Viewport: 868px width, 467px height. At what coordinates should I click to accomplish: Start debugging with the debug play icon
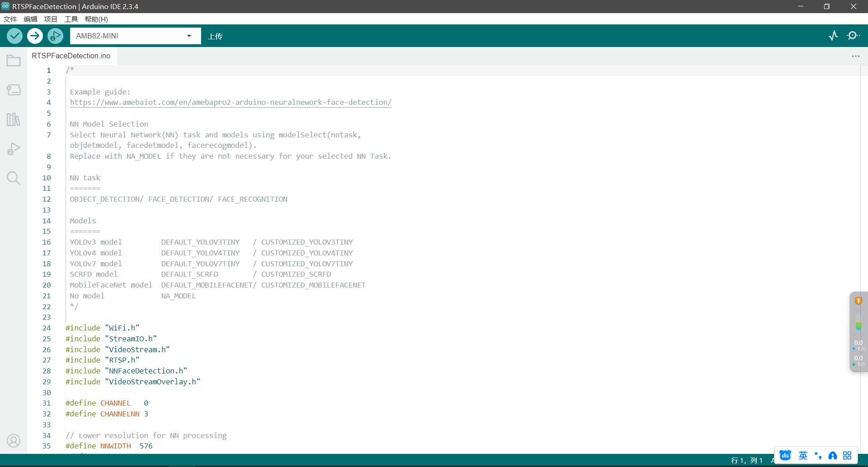55,36
